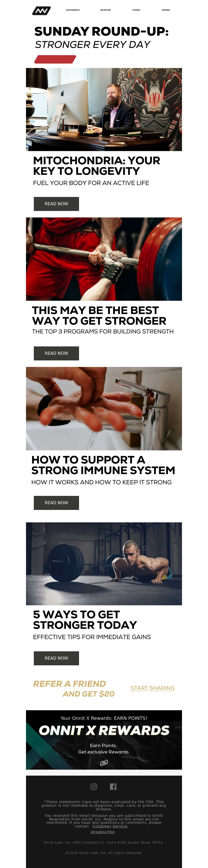Click the Unsubscribe link
This screenshot has width=208, height=868.
point(103,832)
